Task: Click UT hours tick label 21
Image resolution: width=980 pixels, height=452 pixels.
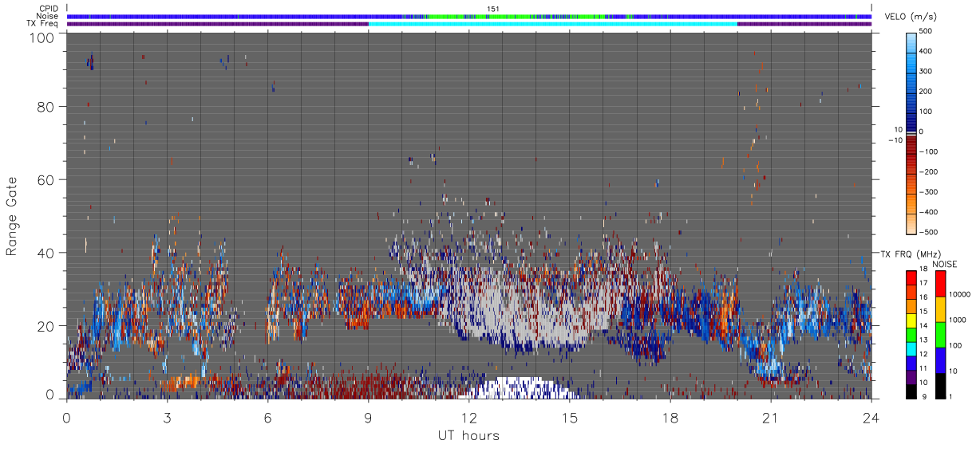Action: (770, 417)
